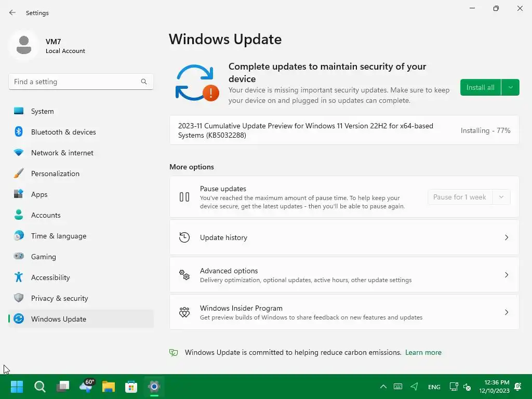Screen dimensions: 532x399
Task: Click the muted volume tray icon
Action: 467,387
